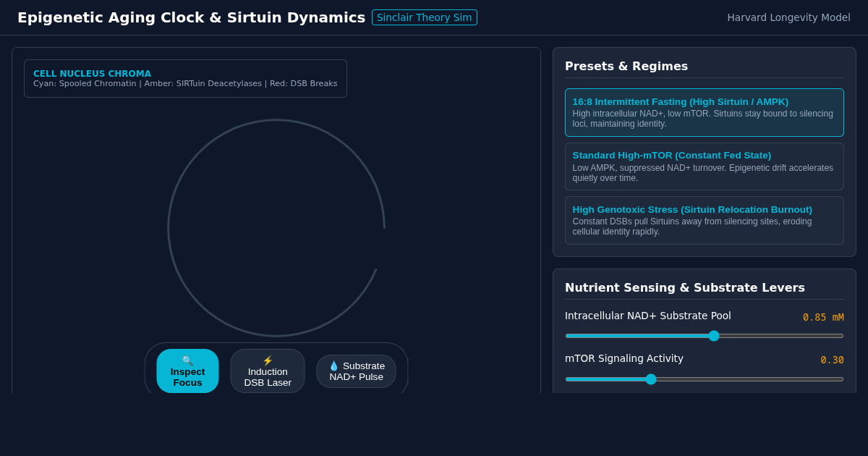
Task: Choose the Standard High-mTOR preset
Action: (705, 166)
